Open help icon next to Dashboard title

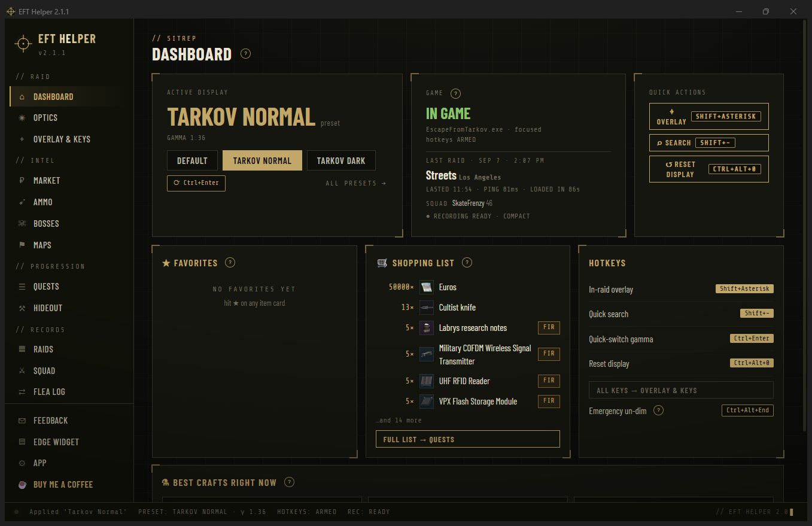tap(245, 54)
